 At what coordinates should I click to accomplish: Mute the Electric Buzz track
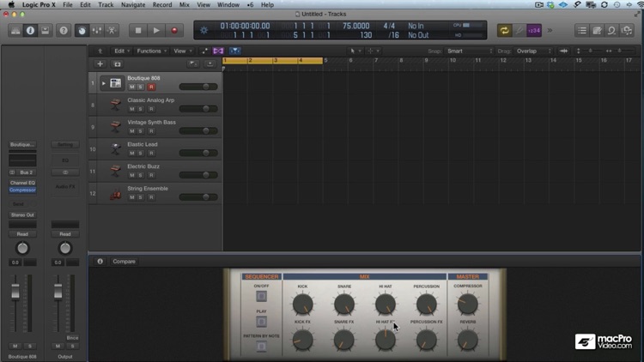pyautogui.click(x=132, y=175)
